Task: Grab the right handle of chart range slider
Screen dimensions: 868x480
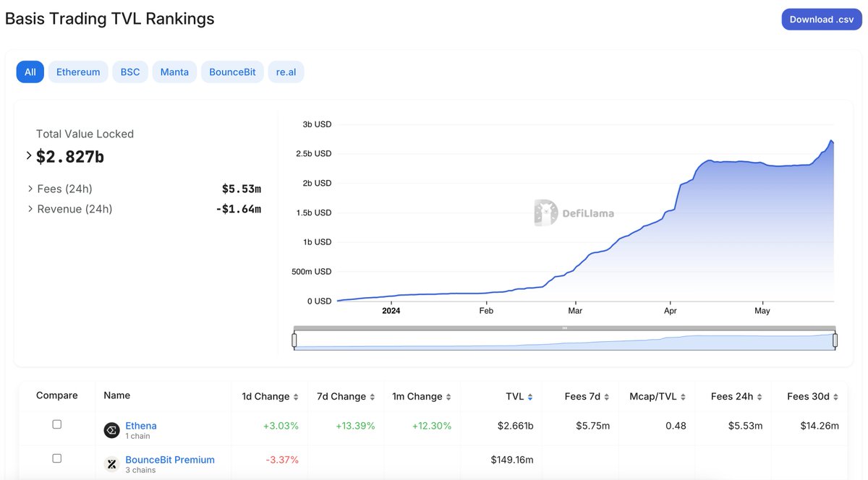Action: click(x=835, y=340)
